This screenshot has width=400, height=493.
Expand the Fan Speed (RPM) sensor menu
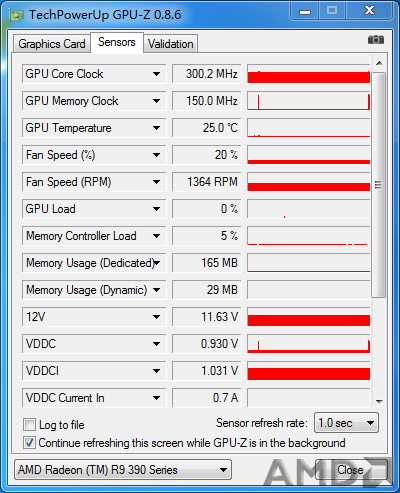click(156, 182)
